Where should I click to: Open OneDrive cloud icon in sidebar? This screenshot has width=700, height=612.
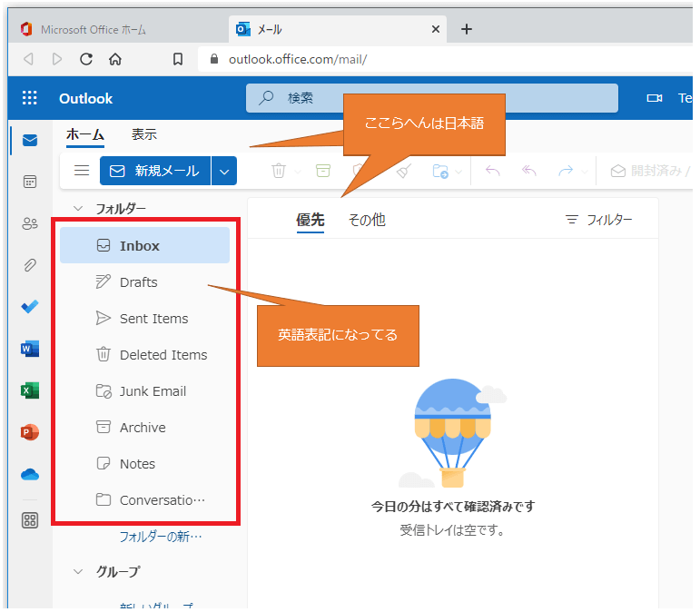[30, 474]
